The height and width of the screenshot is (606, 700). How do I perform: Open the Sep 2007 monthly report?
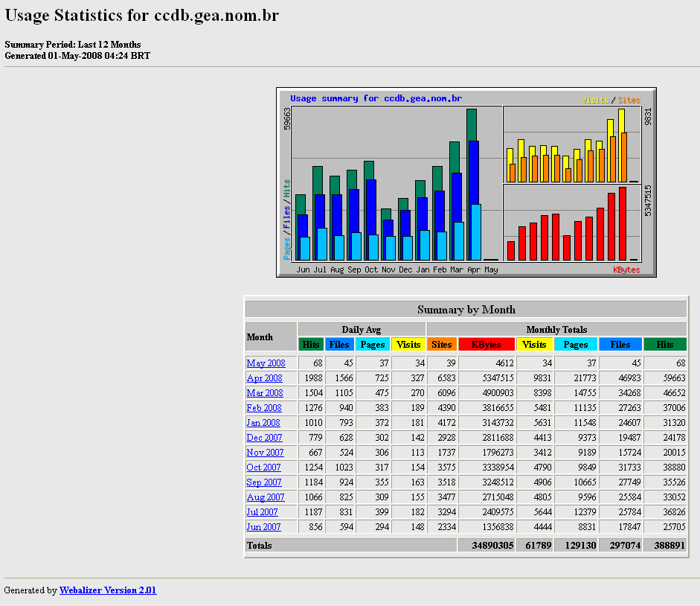264,482
